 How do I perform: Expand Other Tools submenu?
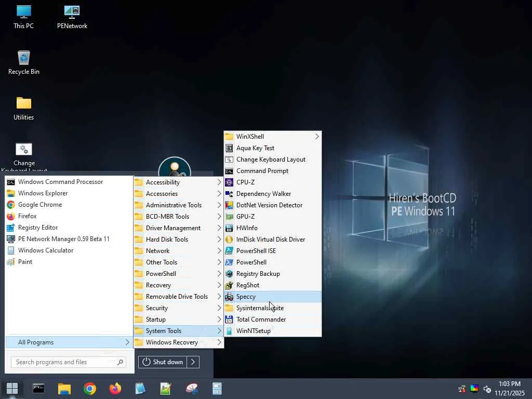click(x=179, y=262)
